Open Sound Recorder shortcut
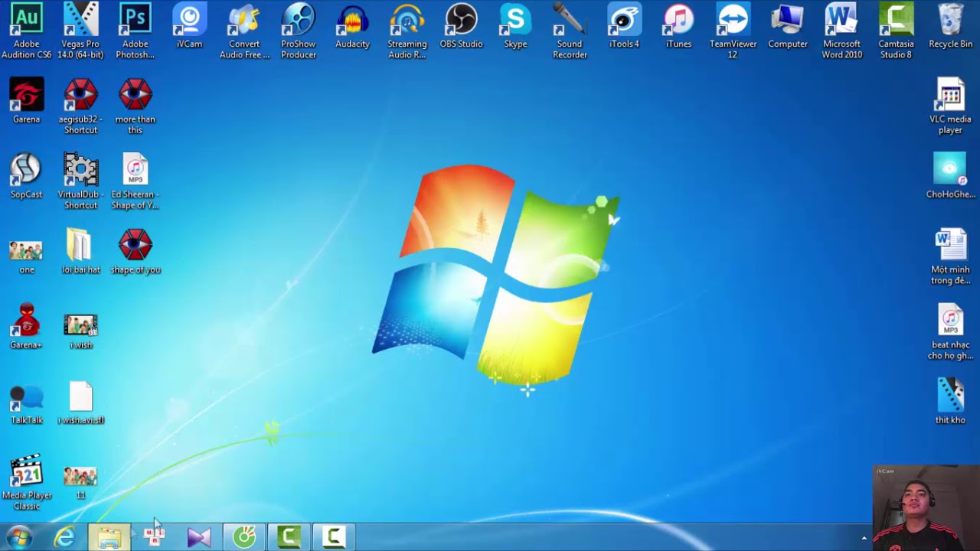Viewport: 980px width, 551px height. point(570,31)
